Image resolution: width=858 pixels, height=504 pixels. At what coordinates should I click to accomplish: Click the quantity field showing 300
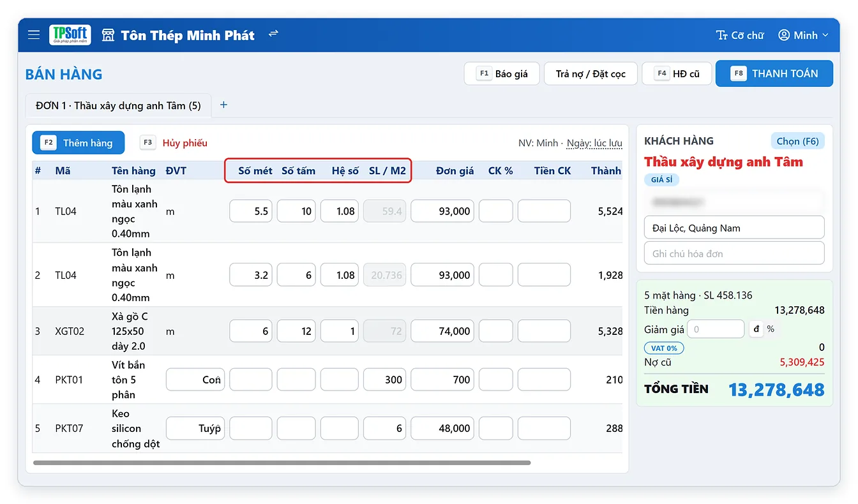coord(385,380)
